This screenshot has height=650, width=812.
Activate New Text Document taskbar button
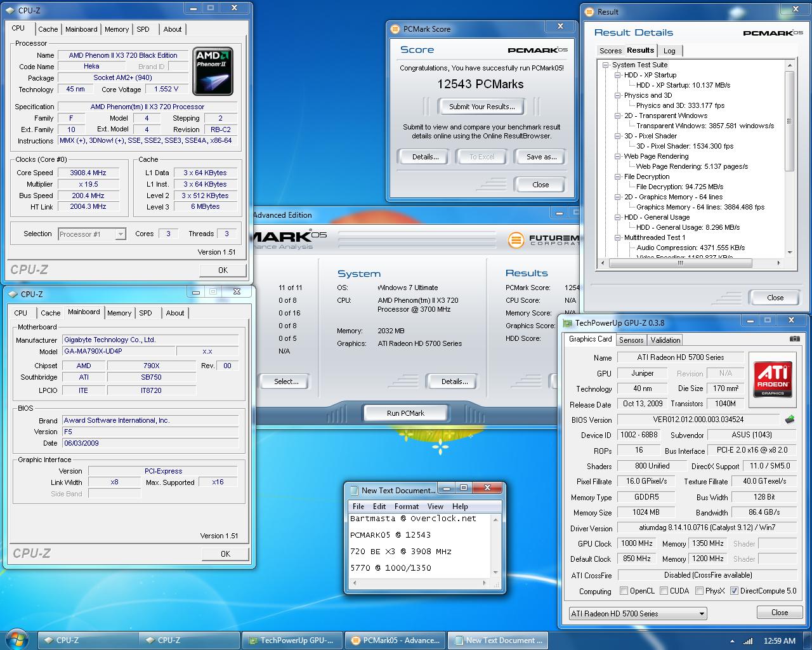(x=498, y=640)
